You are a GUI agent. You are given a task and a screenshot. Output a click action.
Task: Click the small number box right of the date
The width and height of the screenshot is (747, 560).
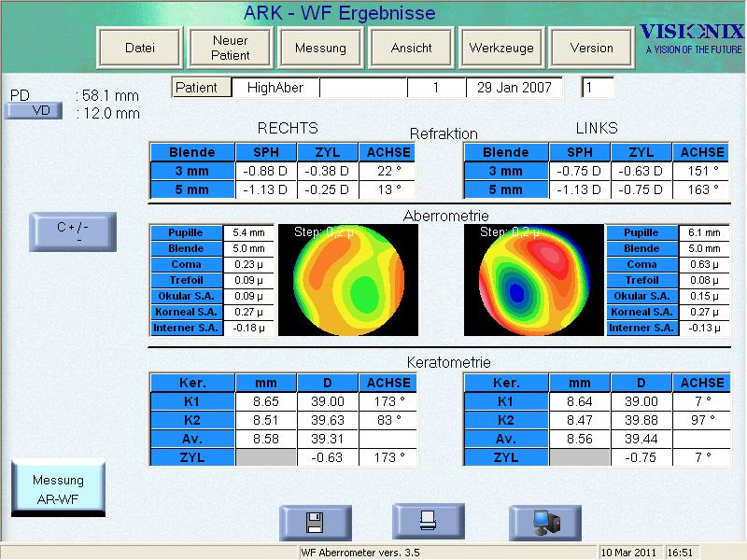[598, 88]
